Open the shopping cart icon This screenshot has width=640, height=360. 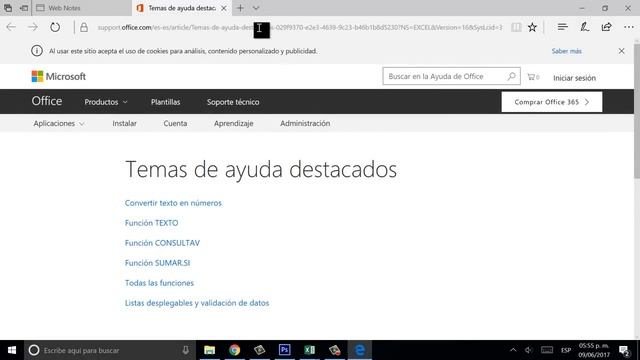pyautogui.click(x=533, y=77)
